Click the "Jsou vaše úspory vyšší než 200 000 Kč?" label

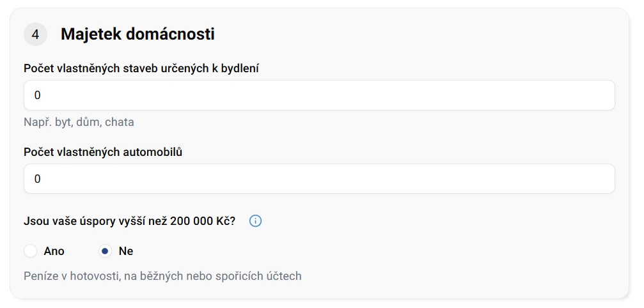[x=129, y=221]
